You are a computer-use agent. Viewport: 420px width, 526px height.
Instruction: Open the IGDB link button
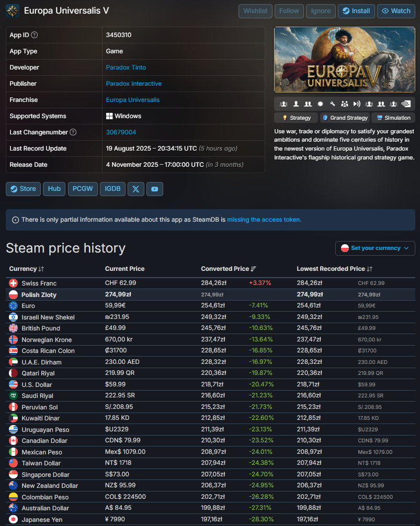click(112, 189)
